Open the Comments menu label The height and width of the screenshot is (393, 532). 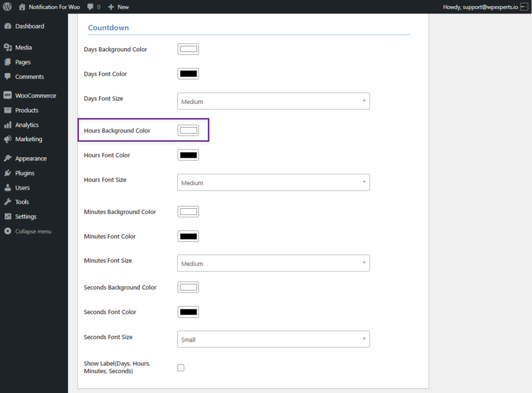coord(30,77)
